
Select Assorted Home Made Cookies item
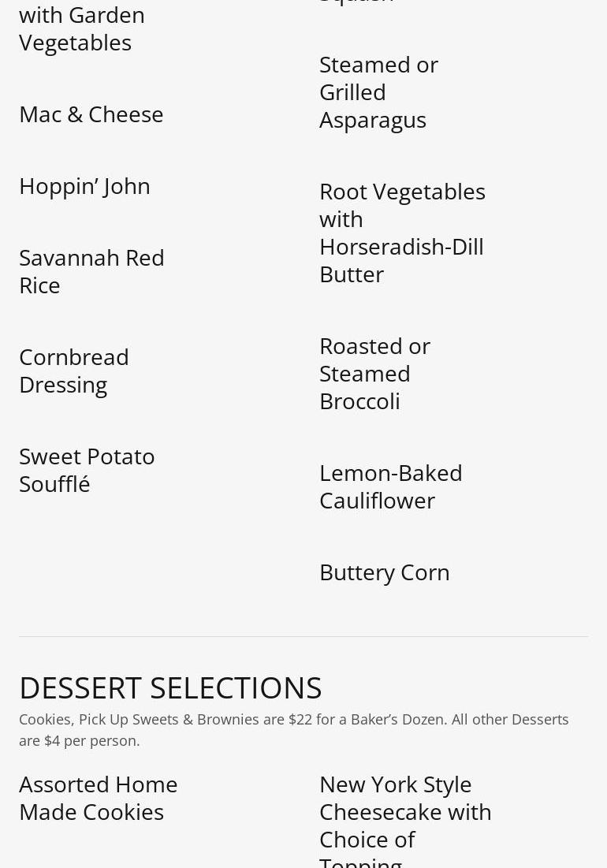[99, 799]
